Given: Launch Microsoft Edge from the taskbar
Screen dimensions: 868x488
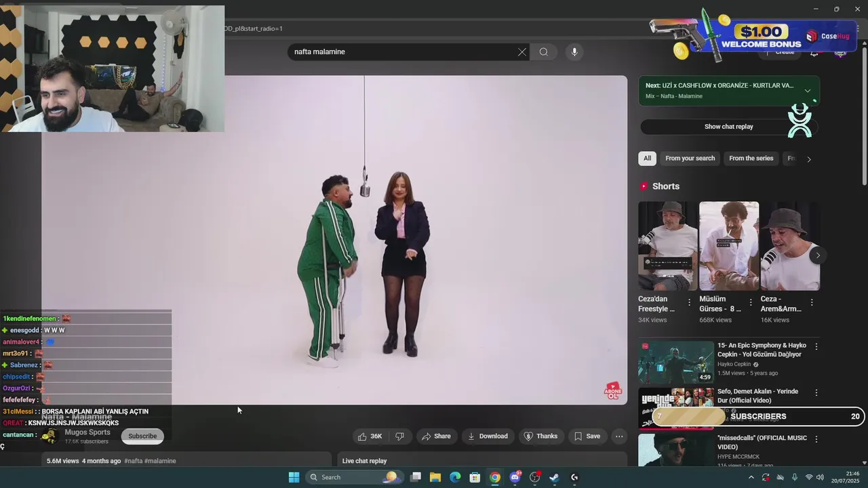Looking at the screenshot, I should point(455,477).
